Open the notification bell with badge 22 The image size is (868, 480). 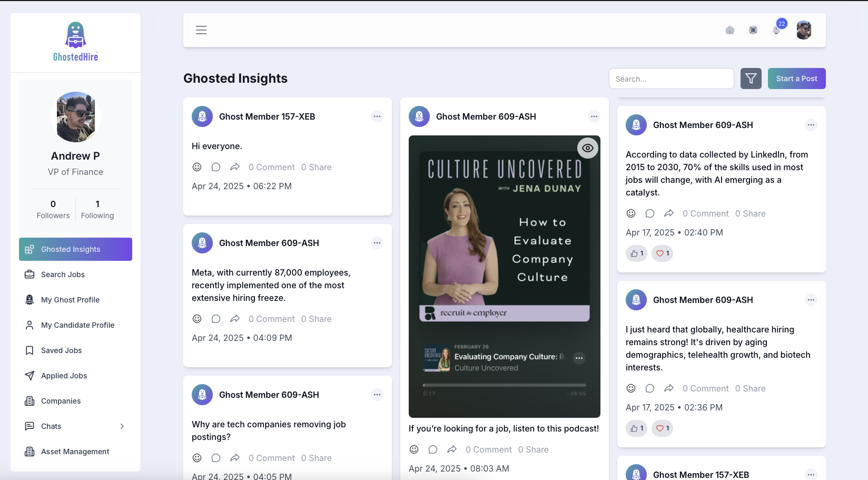[x=776, y=30]
